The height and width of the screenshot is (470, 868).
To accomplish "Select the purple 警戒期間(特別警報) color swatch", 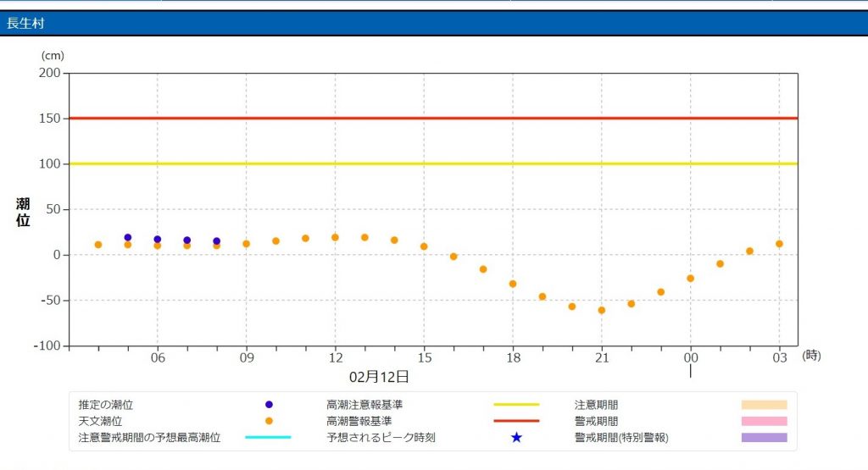I will click(x=764, y=437).
